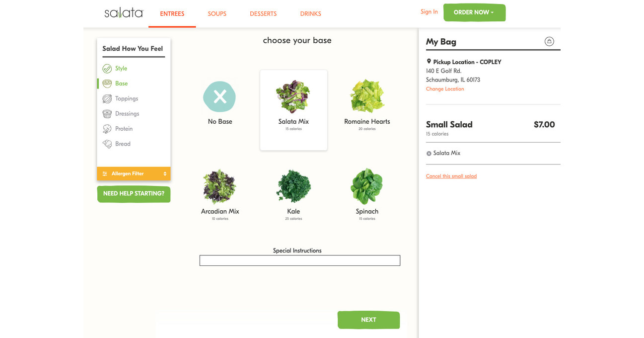Remove Salata Mix using the x icon
The height and width of the screenshot is (338, 644).
pos(429,153)
